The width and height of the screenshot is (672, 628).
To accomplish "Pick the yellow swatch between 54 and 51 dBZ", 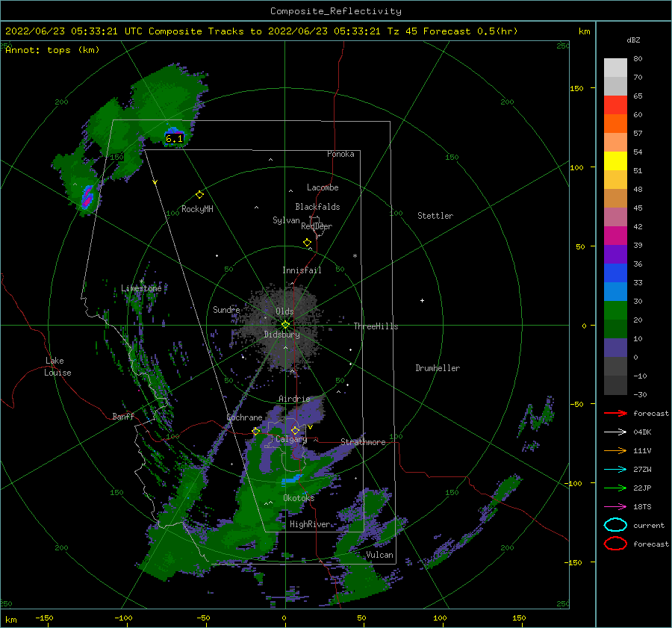I will [x=615, y=161].
